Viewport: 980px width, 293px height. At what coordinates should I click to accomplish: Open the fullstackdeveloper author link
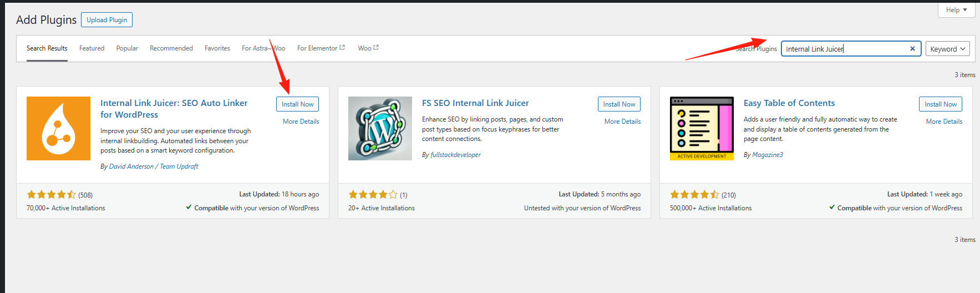(455, 155)
